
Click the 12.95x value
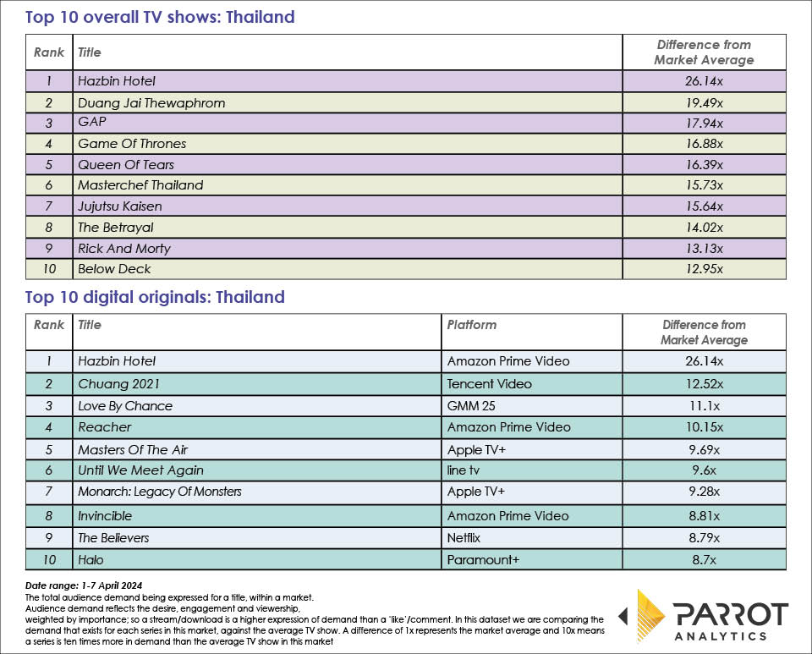click(705, 269)
